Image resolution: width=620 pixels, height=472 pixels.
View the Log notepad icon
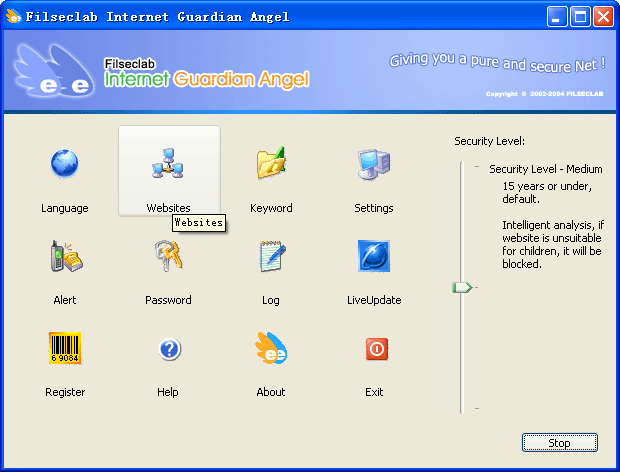[x=271, y=257]
